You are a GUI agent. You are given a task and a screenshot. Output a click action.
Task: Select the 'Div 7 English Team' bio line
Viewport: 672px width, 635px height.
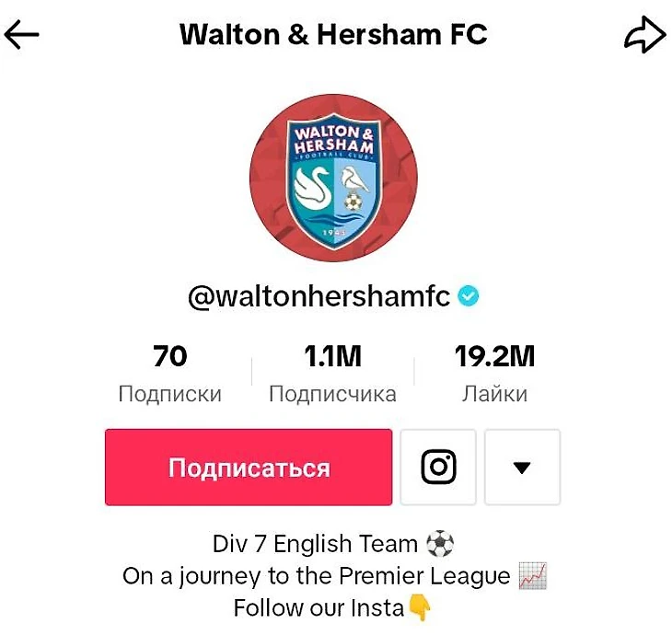click(315, 544)
